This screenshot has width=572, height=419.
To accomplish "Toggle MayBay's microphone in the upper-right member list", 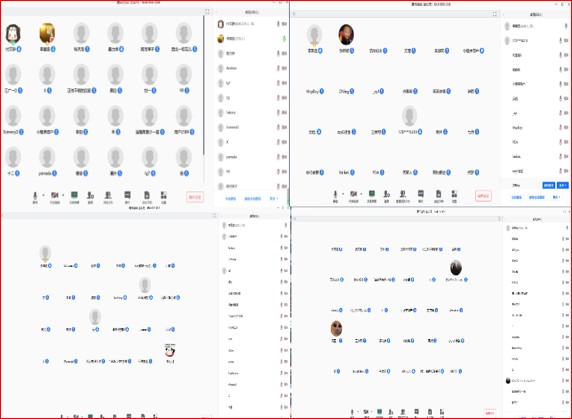I will (561, 128).
